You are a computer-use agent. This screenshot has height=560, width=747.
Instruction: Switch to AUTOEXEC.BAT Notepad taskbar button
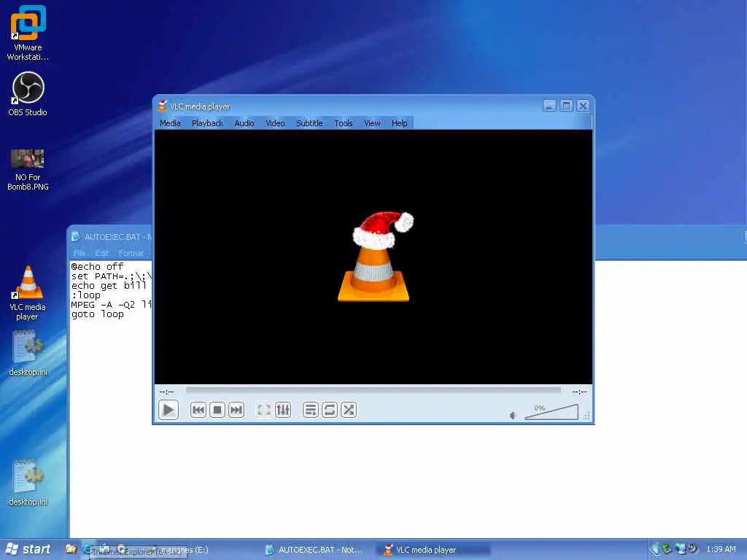click(314, 550)
